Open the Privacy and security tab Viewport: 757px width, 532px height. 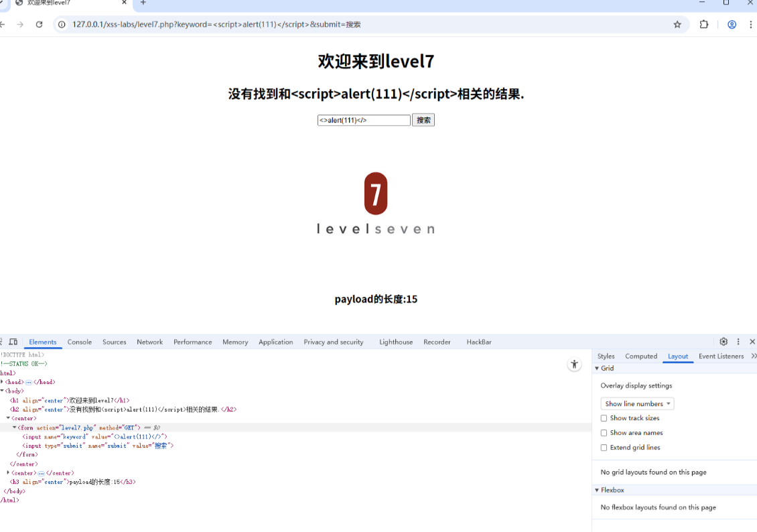pyautogui.click(x=334, y=342)
